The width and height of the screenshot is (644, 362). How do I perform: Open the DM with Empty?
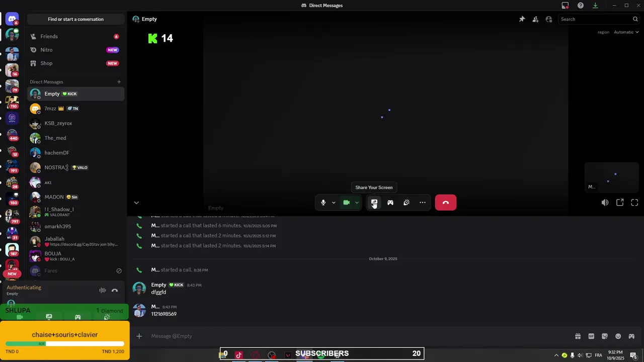click(76, 94)
